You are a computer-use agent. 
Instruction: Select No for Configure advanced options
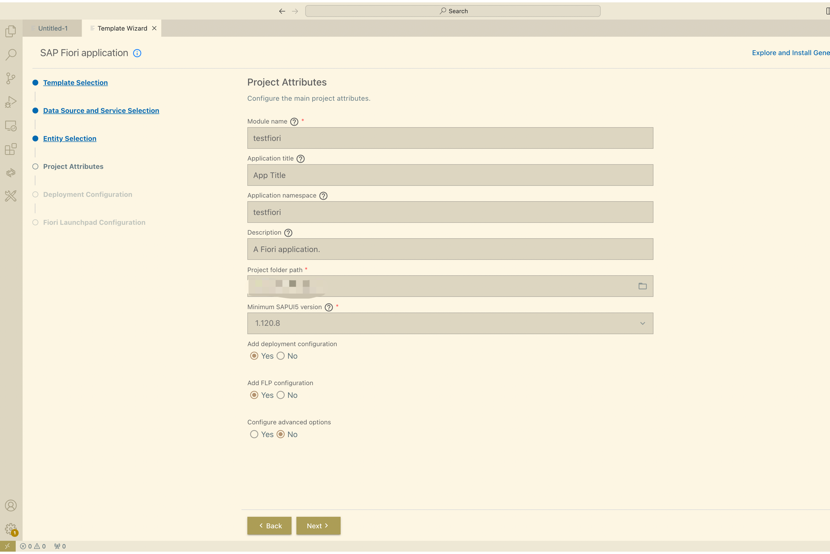[281, 434]
